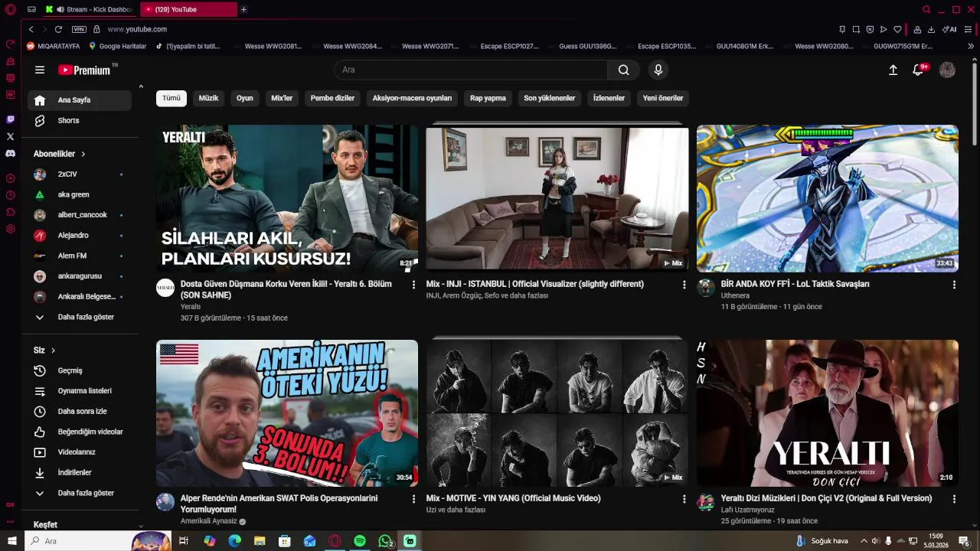
Task: Open the YouTube hamburger guide menu
Action: coord(40,70)
